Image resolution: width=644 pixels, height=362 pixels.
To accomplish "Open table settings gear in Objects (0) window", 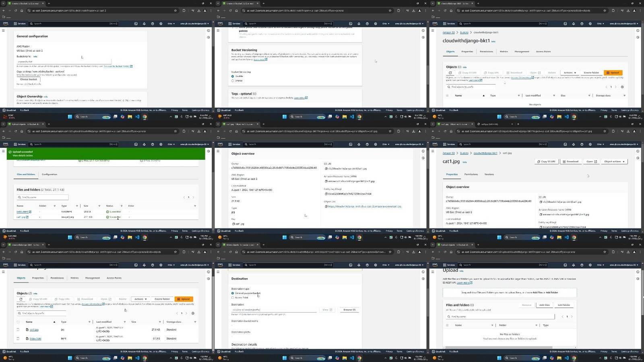I will tap(622, 87).
